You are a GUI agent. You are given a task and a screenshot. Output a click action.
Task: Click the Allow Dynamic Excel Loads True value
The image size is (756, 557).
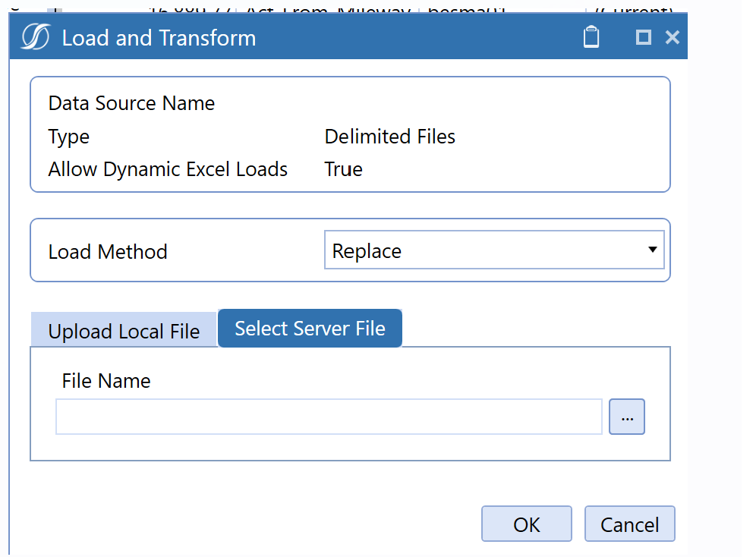pos(343,168)
